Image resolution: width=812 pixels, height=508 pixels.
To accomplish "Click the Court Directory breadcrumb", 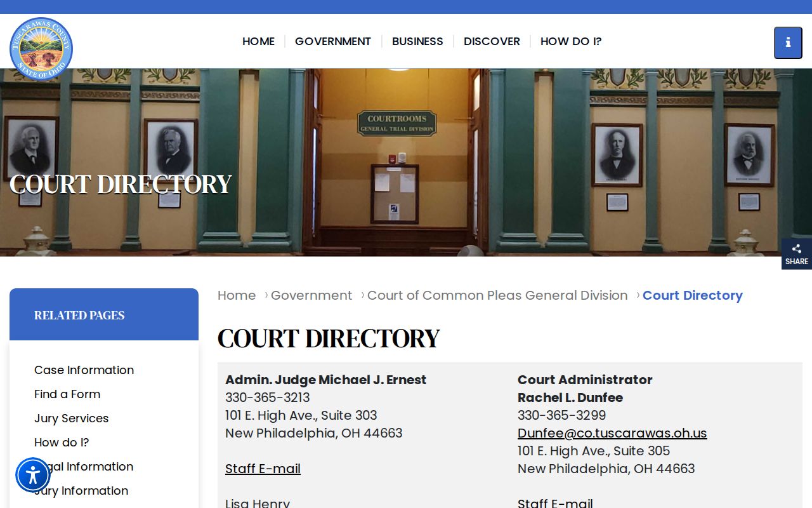I will click(693, 295).
